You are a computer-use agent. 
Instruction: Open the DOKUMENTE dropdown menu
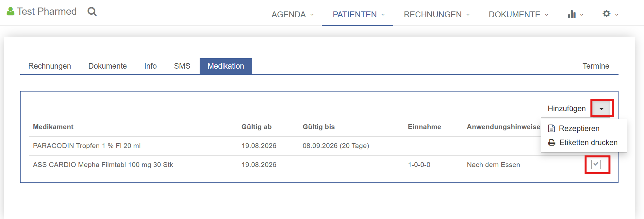(x=519, y=14)
